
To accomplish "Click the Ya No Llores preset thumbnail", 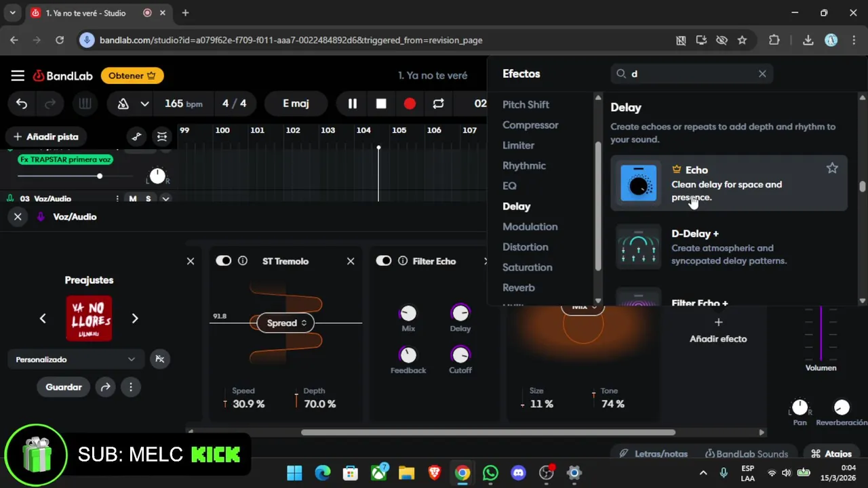I will tap(89, 318).
